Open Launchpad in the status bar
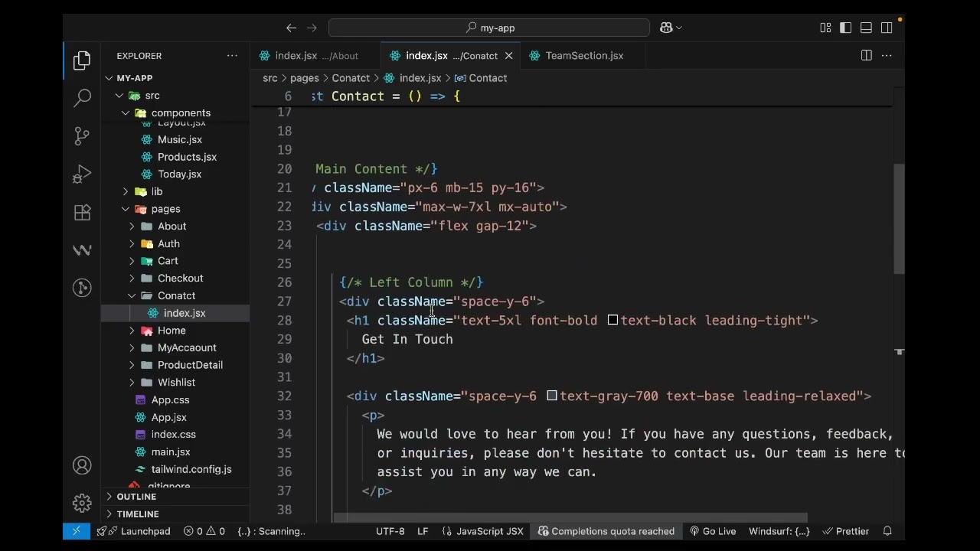Viewport: 980px width, 551px height. (133, 531)
